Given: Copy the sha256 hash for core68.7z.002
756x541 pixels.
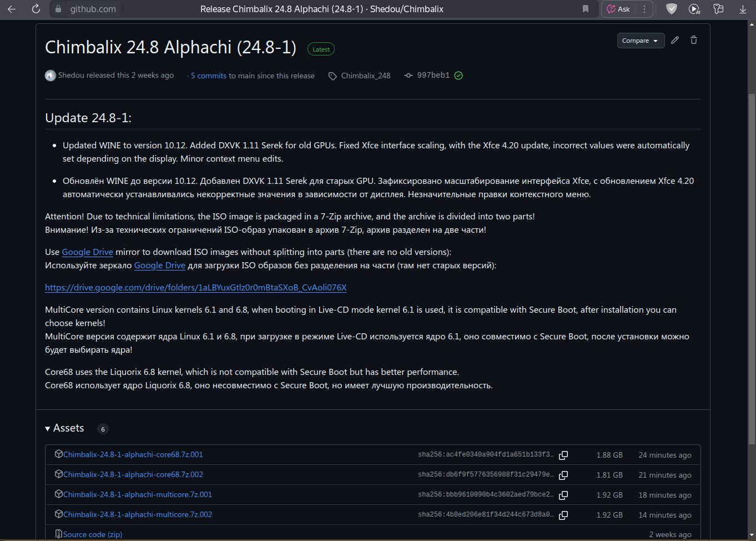Looking at the screenshot, I should pyautogui.click(x=563, y=475).
